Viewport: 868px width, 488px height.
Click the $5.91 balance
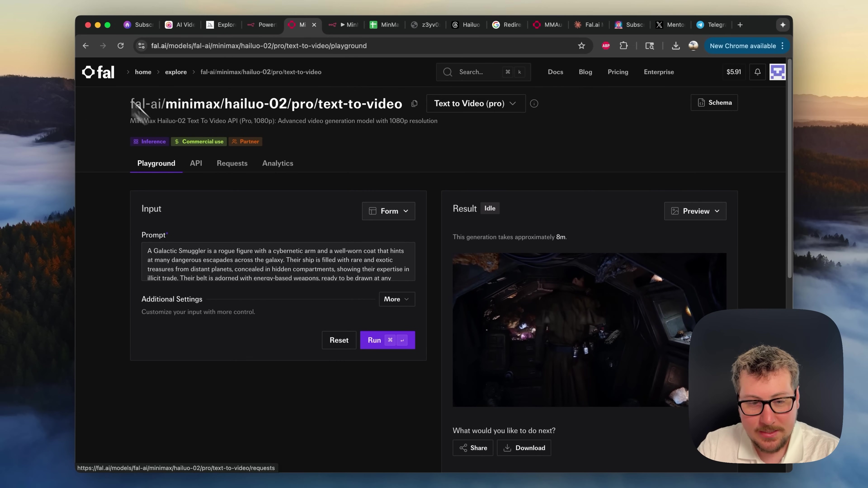(x=734, y=72)
